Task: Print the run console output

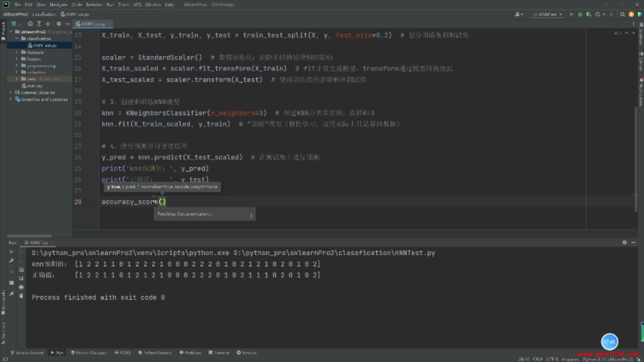Action: coord(21,287)
